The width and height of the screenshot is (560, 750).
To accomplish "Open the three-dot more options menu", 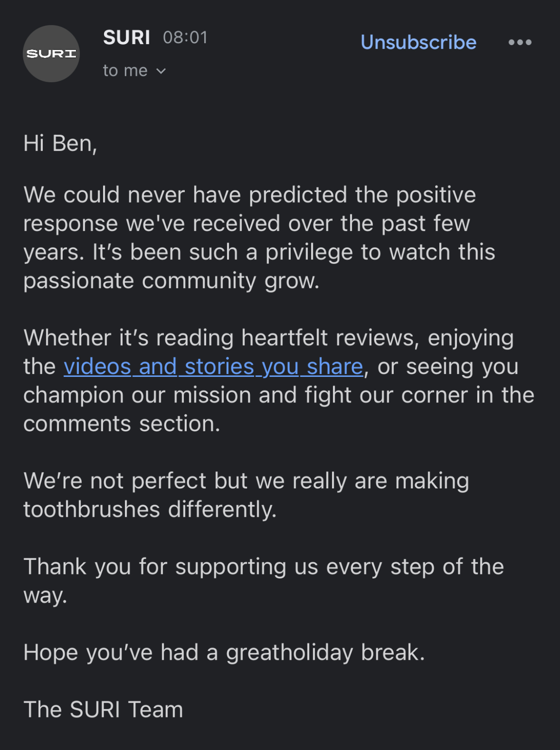I will [x=520, y=42].
